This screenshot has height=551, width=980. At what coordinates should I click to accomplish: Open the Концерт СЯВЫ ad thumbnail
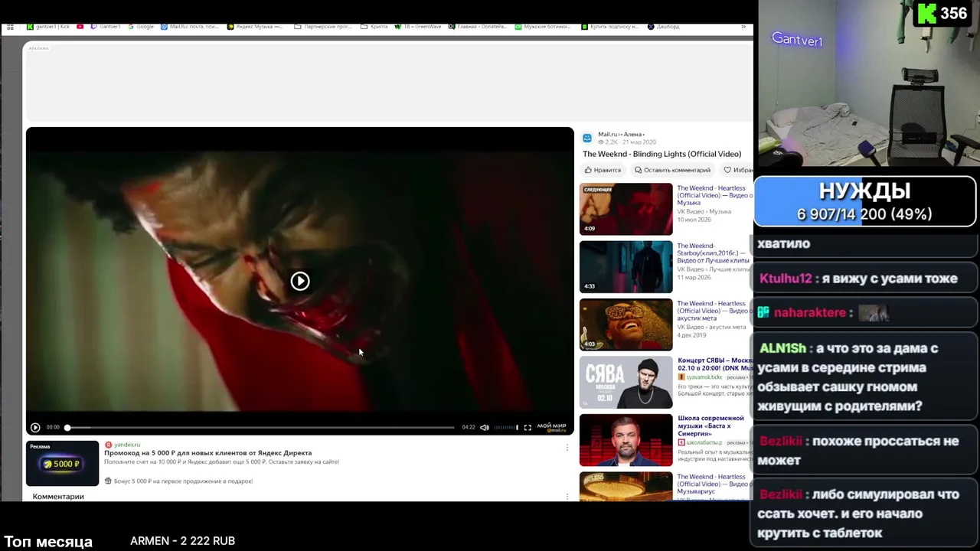pos(626,383)
